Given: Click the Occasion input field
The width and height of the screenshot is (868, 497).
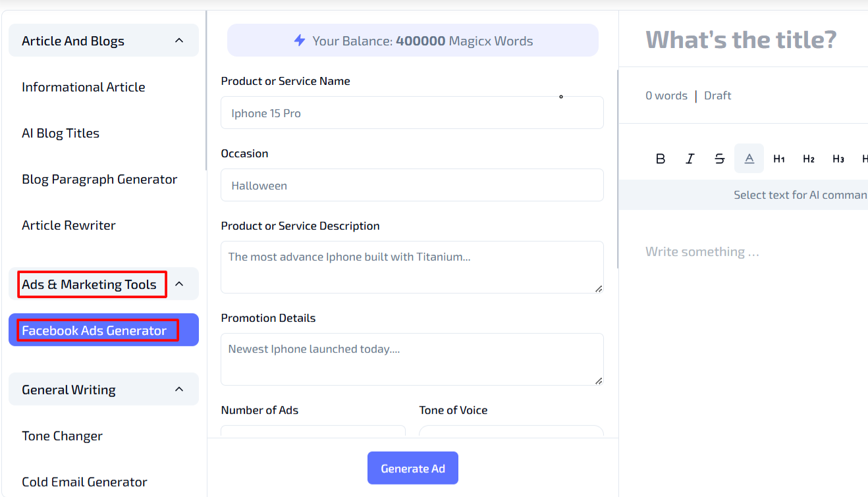Looking at the screenshot, I should click(x=412, y=185).
